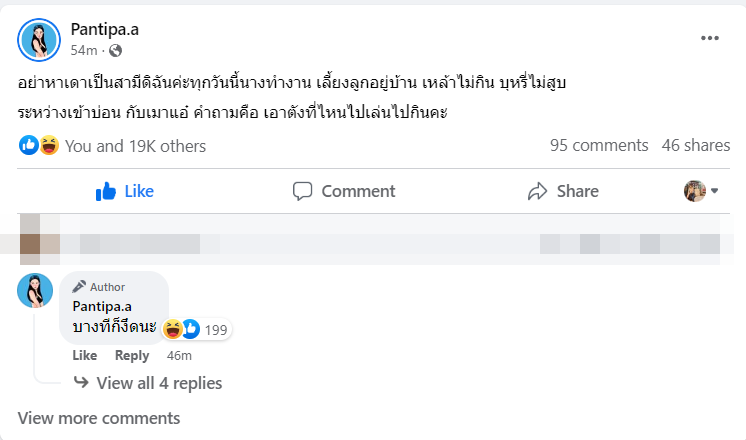Click the Share button with arrow
The image size is (746, 440).
point(563,191)
